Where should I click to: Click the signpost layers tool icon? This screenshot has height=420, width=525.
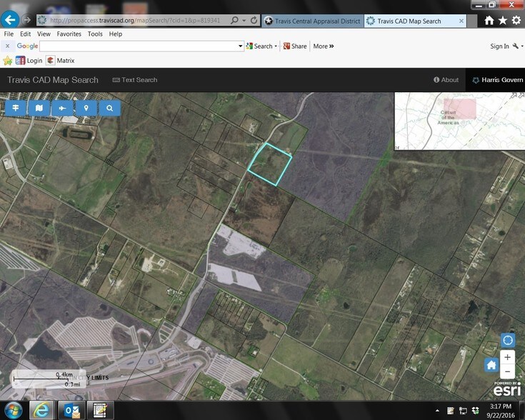[x=15, y=108]
